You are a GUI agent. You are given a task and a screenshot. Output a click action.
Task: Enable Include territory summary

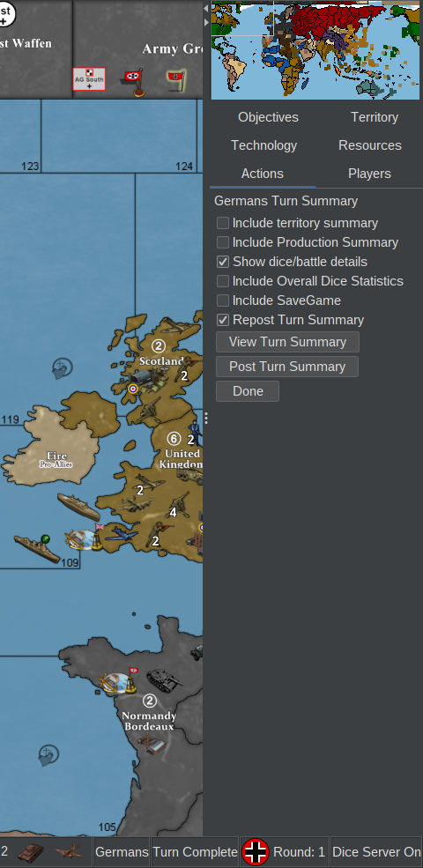click(x=223, y=223)
